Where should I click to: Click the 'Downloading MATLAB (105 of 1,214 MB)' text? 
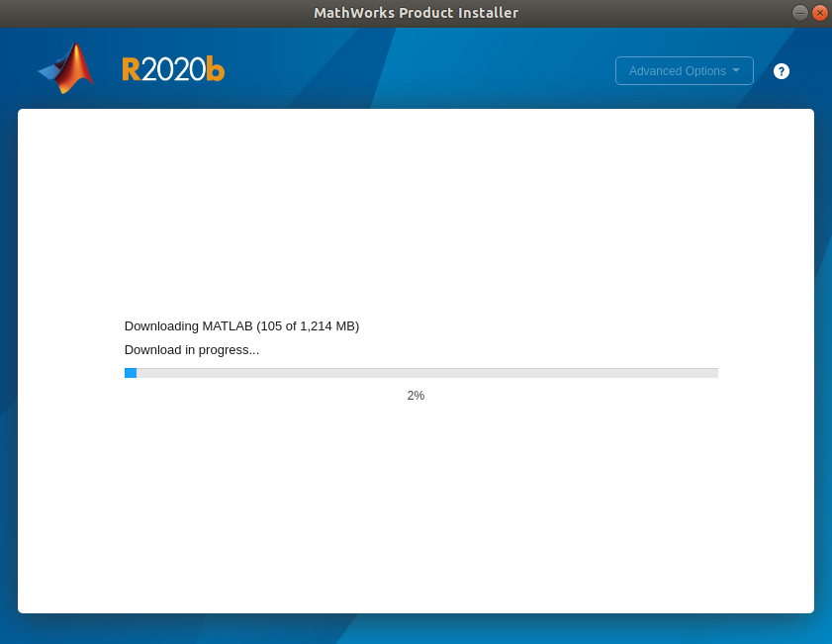[241, 325]
